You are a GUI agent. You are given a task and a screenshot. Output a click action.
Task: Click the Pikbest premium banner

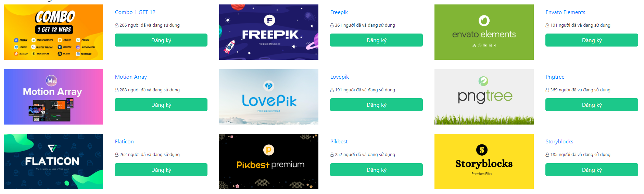coord(269,161)
